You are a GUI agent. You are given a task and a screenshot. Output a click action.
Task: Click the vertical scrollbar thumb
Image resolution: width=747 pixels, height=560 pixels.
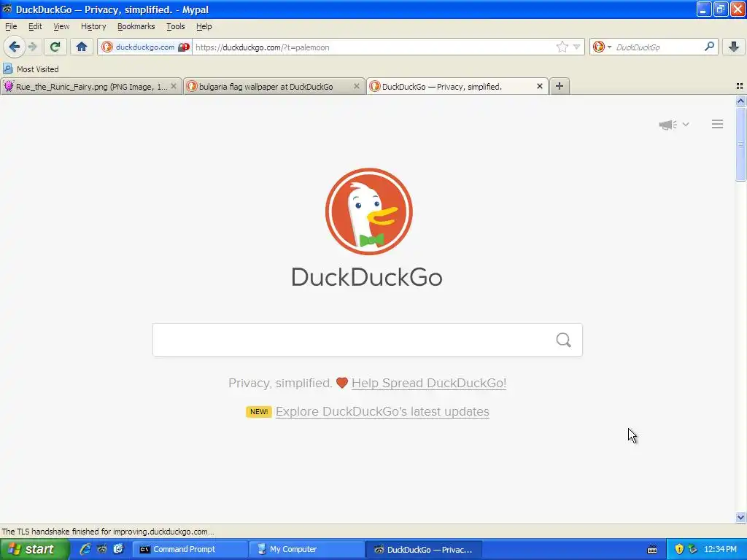pyautogui.click(x=740, y=144)
